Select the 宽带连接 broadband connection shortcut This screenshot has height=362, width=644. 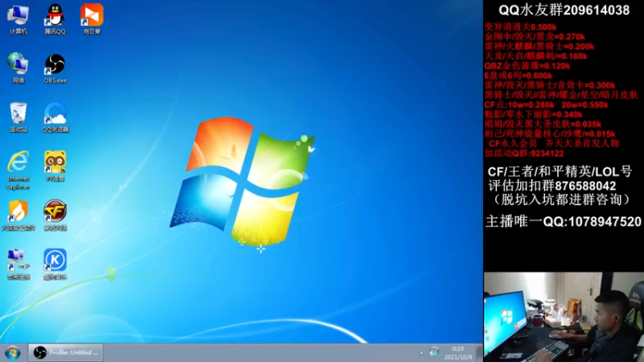[18, 265]
